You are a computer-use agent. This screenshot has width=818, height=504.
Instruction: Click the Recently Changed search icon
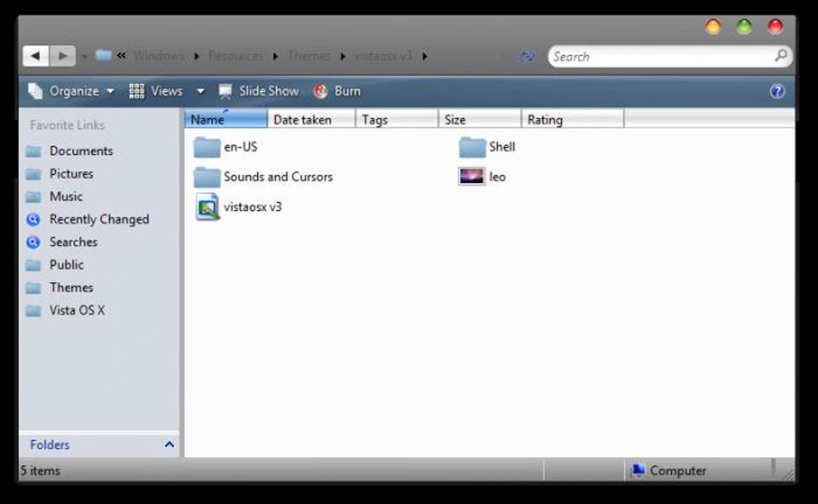click(34, 220)
